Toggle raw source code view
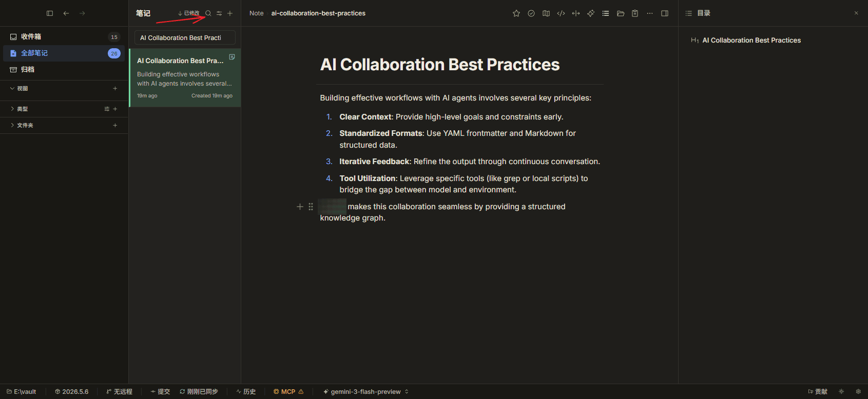 tap(561, 13)
